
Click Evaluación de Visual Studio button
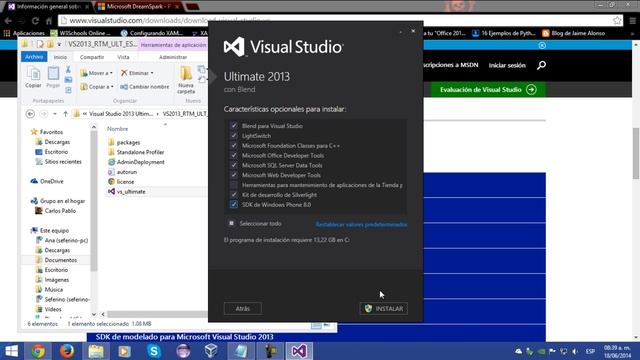pos(488,89)
